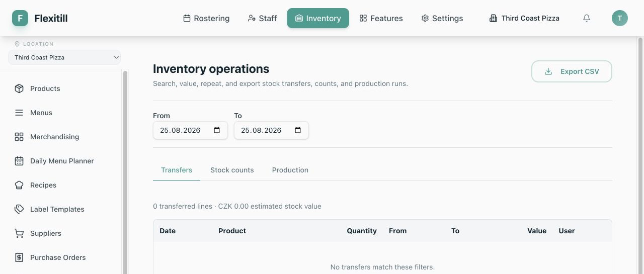Select Daily Menu Planner label

(62, 161)
